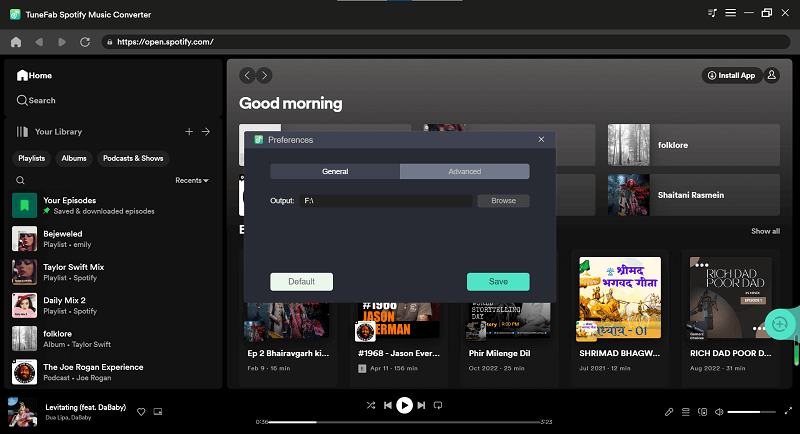Image resolution: width=800 pixels, height=434 pixels.
Task: Open Your Episodes in library
Action: pyautogui.click(x=113, y=206)
